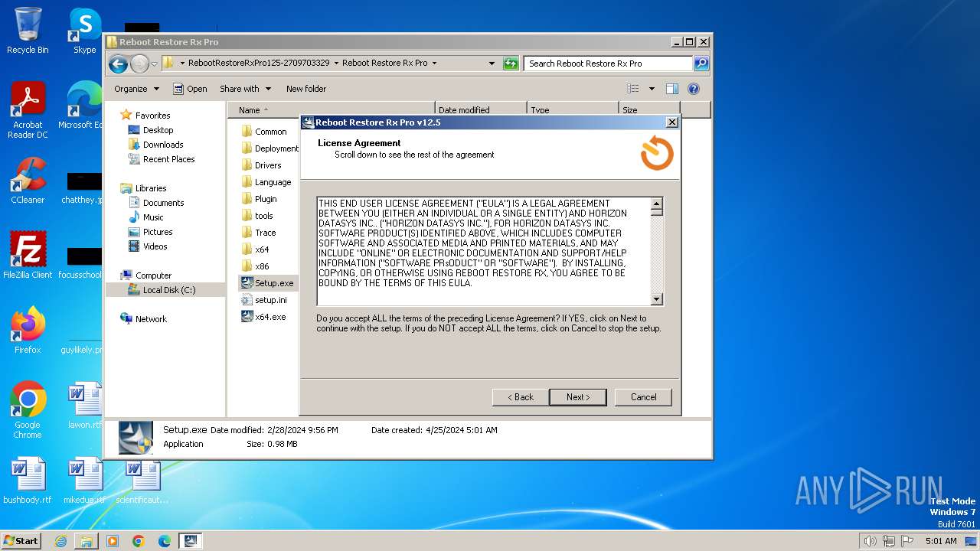The image size is (980, 551).
Task: Expand address bar history dropdown
Action: click(492, 64)
